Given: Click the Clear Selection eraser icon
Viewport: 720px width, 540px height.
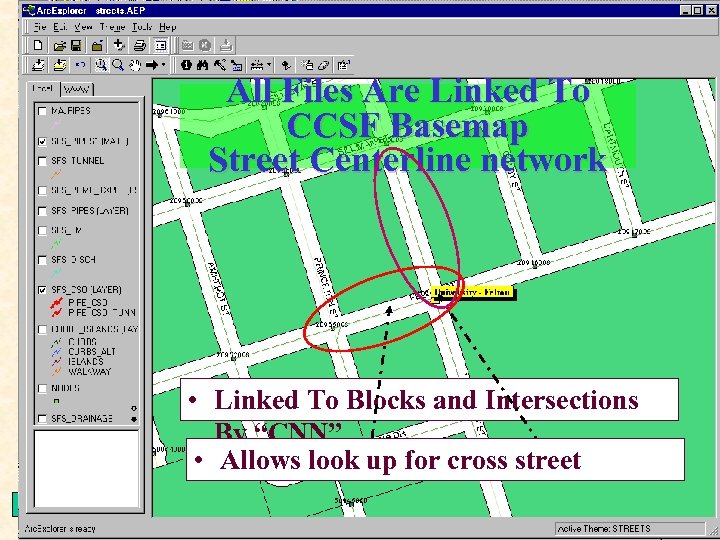Looking at the screenshot, I should click(x=324, y=65).
